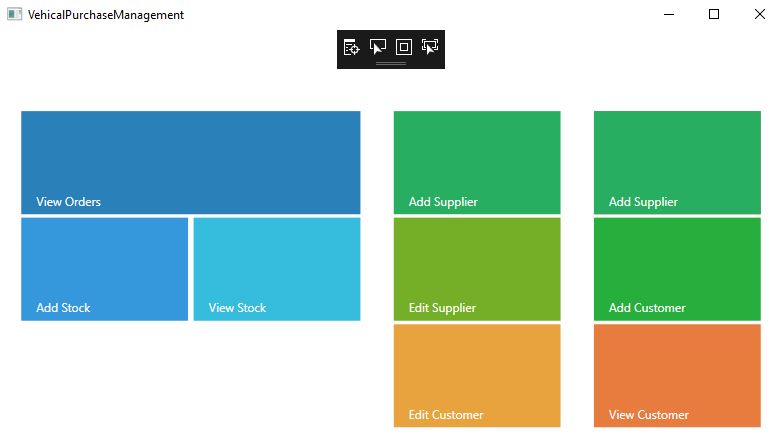
Task: Open Go to Live Visual Tree
Action: [352, 47]
